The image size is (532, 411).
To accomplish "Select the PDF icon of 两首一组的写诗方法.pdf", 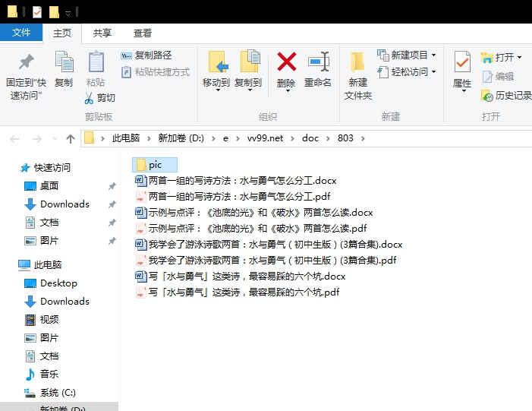I will pyautogui.click(x=140, y=196).
